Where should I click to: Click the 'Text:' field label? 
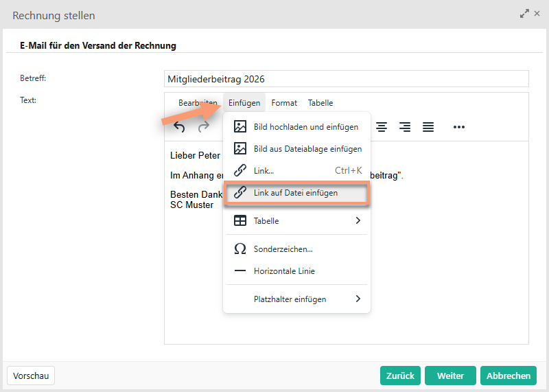(x=28, y=100)
